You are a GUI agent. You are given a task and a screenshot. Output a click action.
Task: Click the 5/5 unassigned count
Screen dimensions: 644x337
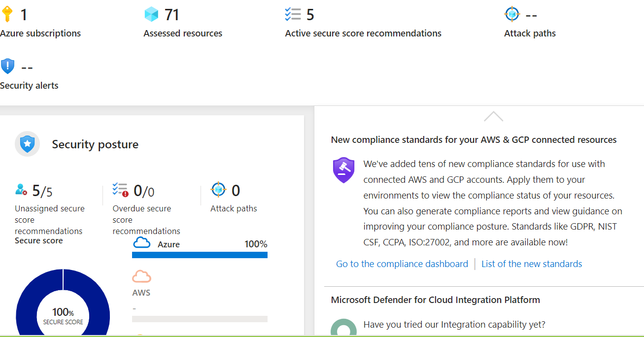pyautogui.click(x=42, y=190)
